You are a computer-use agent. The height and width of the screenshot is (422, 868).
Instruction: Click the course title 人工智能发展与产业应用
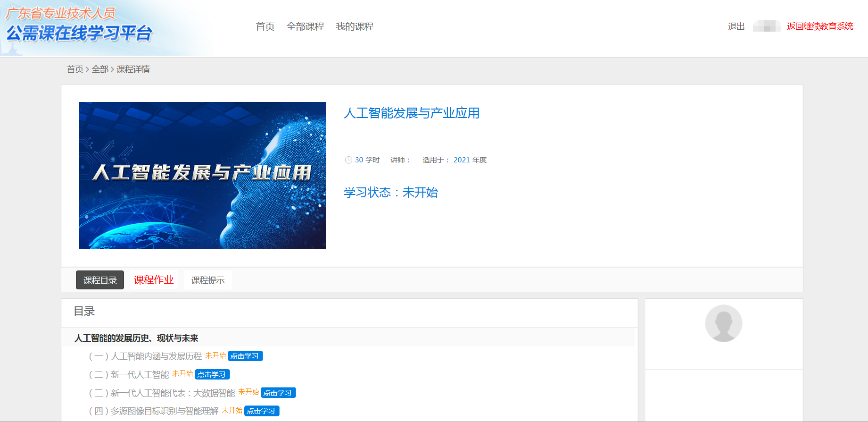[x=412, y=113]
